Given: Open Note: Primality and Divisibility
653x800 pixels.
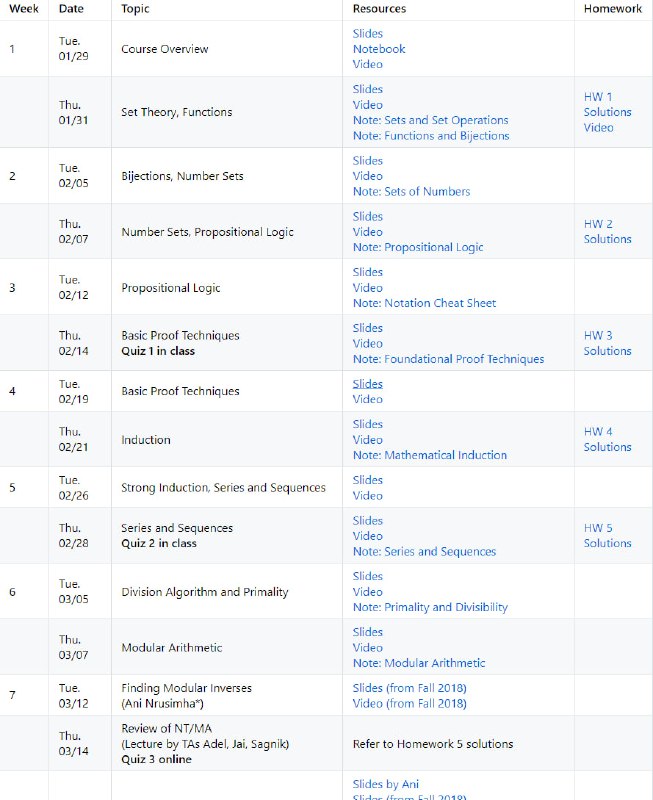Looking at the screenshot, I should click(430, 607).
